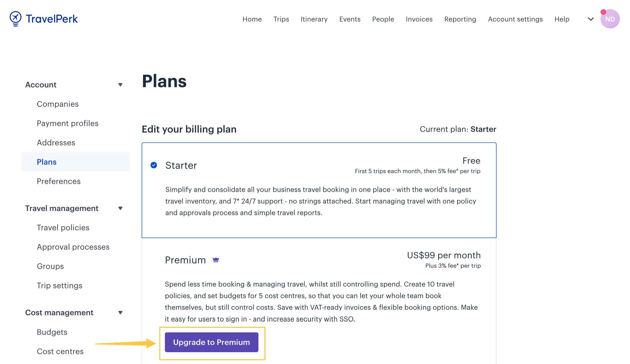This screenshot has width=630, height=364.
Task: Open Cost centres sidebar item
Action: pyautogui.click(x=60, y=351)
